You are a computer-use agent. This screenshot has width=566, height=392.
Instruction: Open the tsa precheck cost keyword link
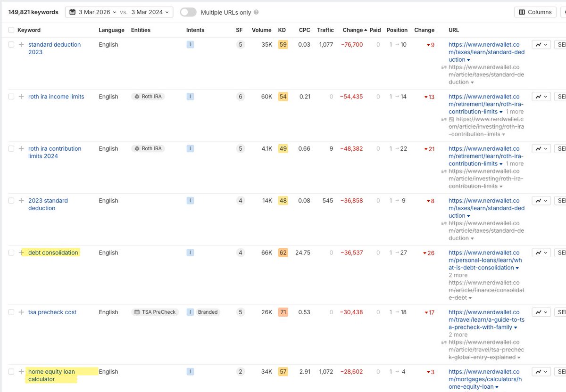pos(52,312)
